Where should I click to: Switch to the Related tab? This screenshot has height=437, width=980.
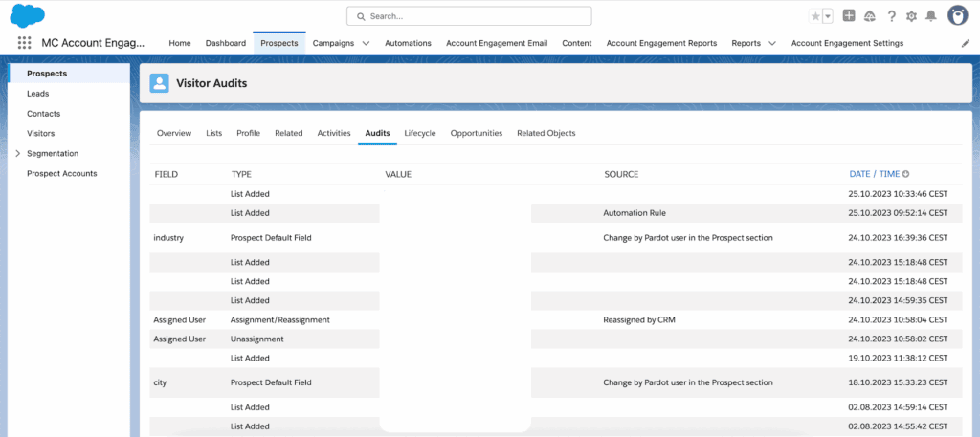[289, 133]
